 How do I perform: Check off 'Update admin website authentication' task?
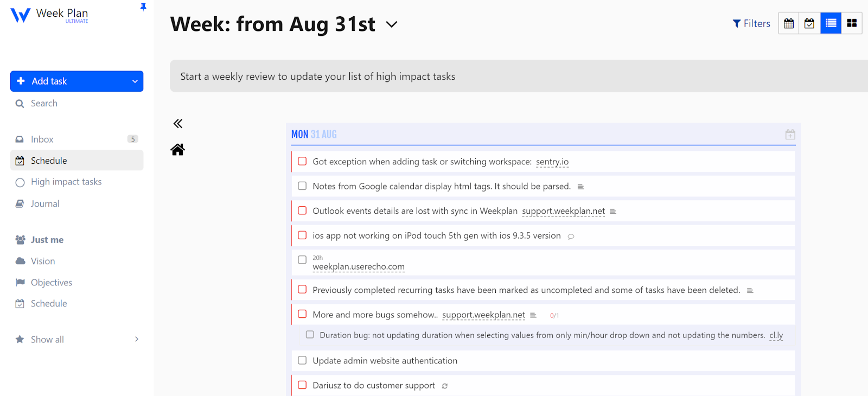[302, 361]
